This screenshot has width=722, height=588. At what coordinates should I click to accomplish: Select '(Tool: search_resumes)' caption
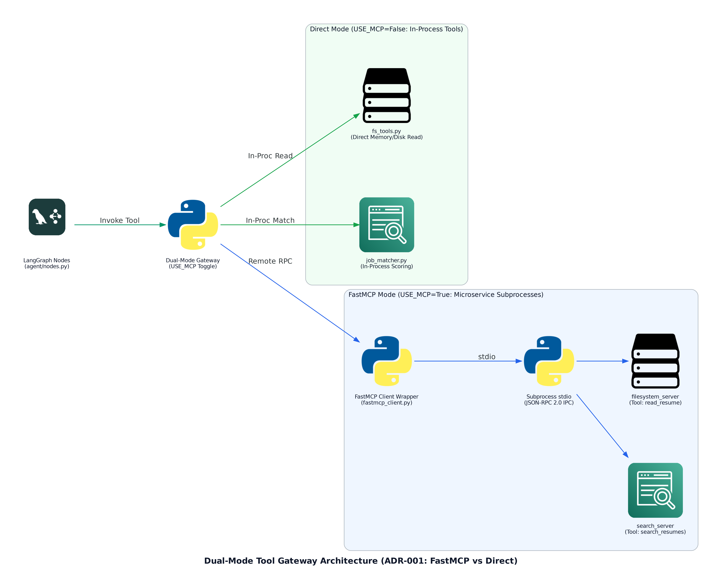[655, 532]
